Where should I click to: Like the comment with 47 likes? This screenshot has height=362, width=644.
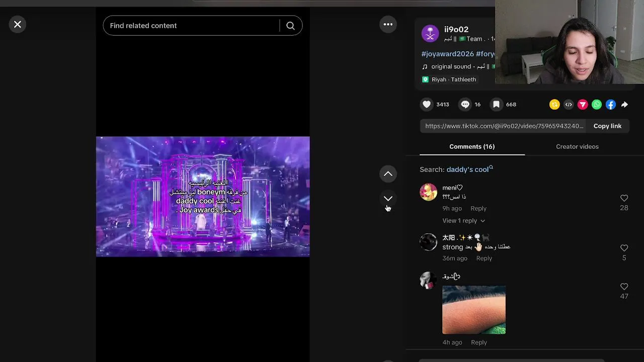[x=624, y=287]
